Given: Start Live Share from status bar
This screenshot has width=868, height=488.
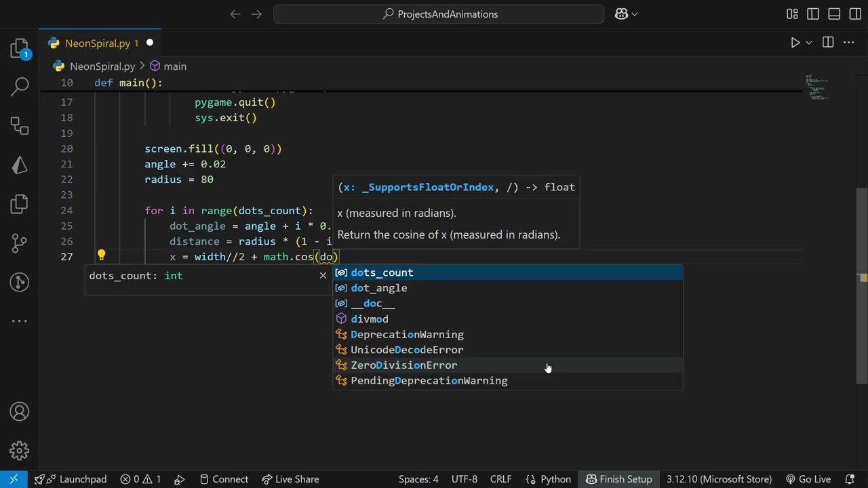Looking at the screenshot, I should click(x=290, y=479).
